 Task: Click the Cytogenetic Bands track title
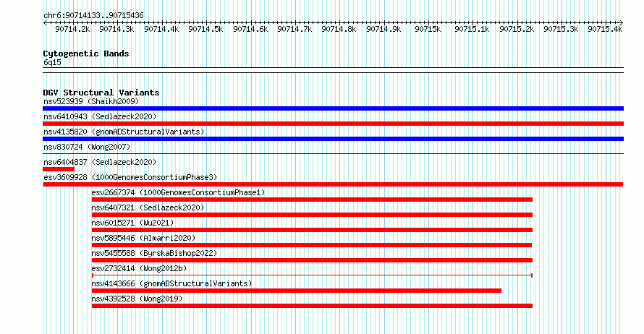(86, 53)
